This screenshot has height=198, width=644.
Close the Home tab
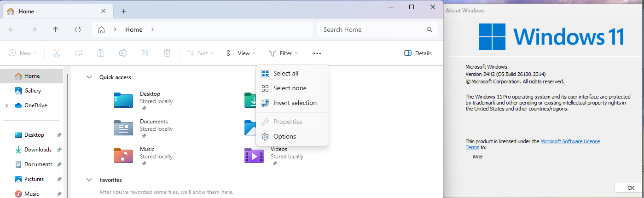coord(104,11)
